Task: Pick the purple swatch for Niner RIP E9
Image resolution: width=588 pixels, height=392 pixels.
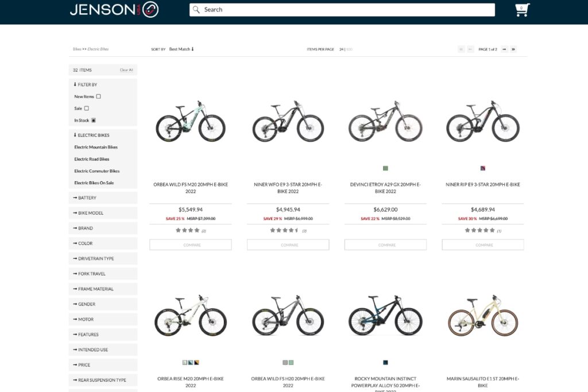Action: [483, 168]
